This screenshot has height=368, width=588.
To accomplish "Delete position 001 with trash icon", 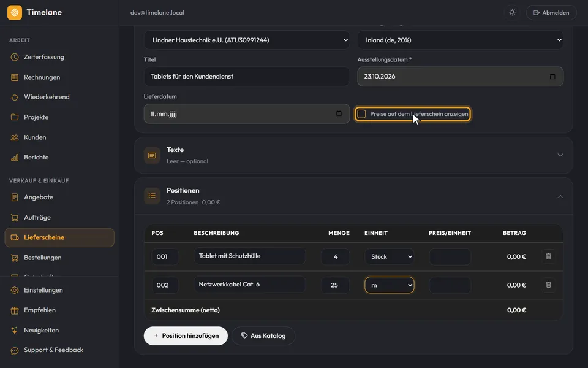I will [548, 256].
